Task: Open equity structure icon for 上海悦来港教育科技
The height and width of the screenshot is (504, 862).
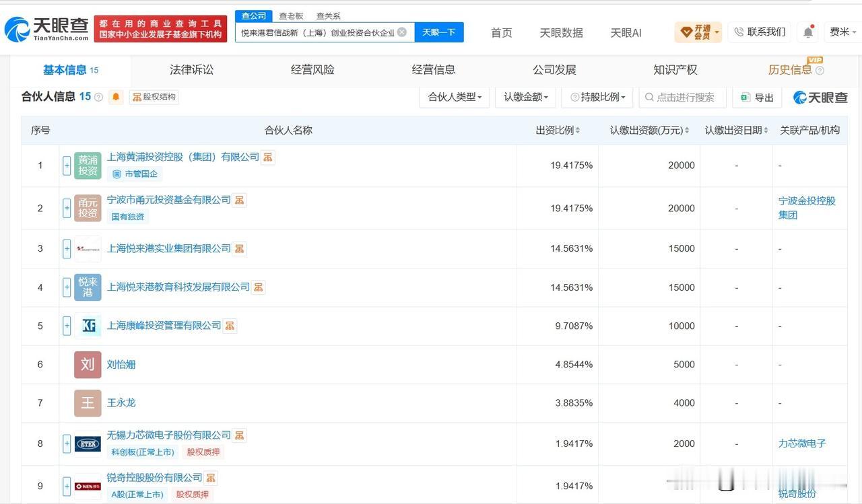Action: 259,287
